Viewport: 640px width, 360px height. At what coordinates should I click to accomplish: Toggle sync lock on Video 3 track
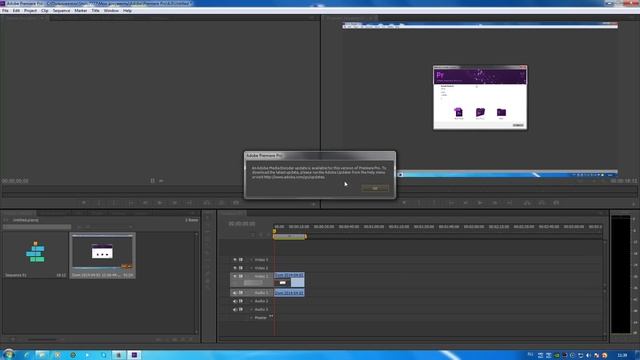click(x=241, y=260)
